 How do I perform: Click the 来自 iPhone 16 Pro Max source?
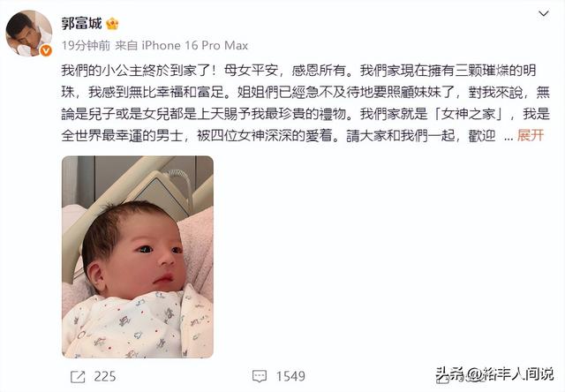point(182,45)
